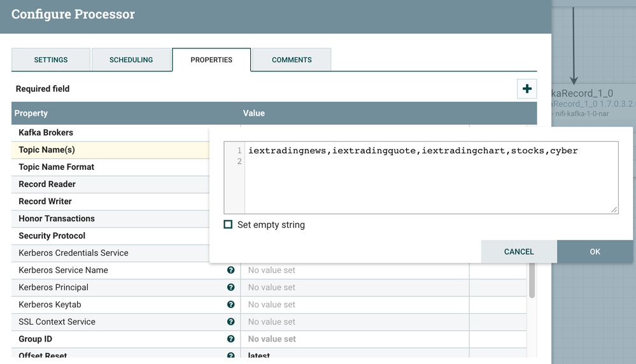The height and width of the screenshot is (364, 636).
Task: Click the plus icon to add property
Action: click(x=526, y=89)
